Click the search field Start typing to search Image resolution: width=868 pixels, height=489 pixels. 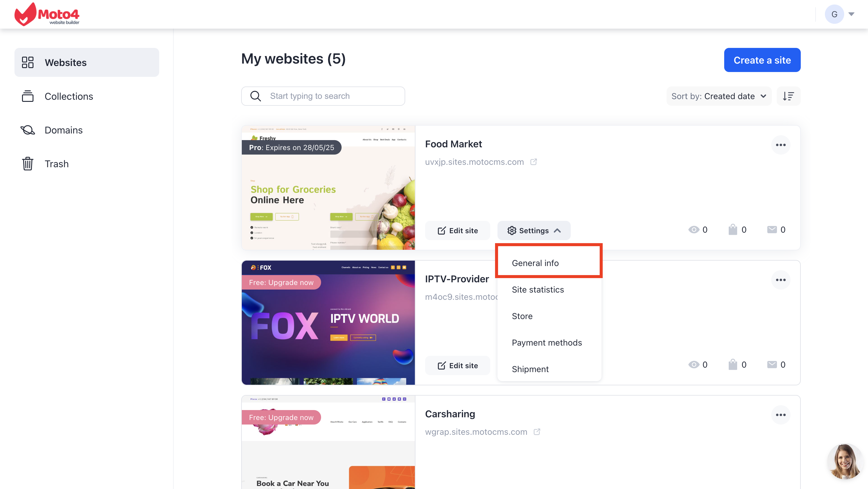click(x=323, y=96)
